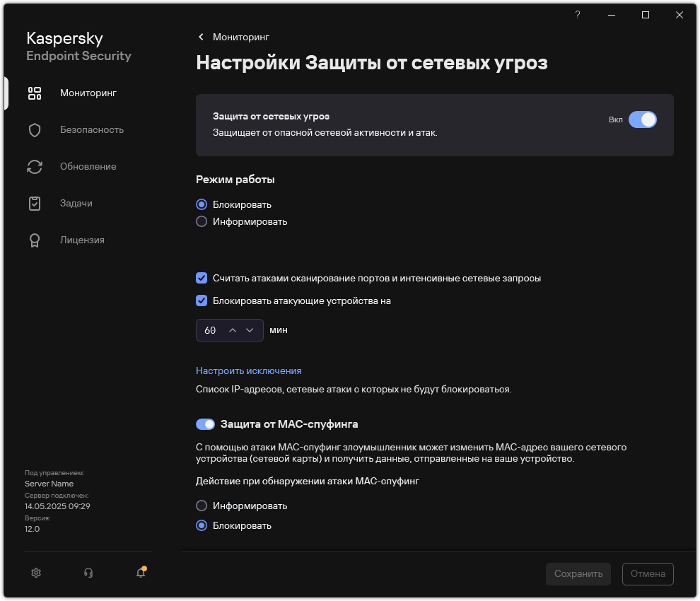Click the minutes value field showing 60

210,330
